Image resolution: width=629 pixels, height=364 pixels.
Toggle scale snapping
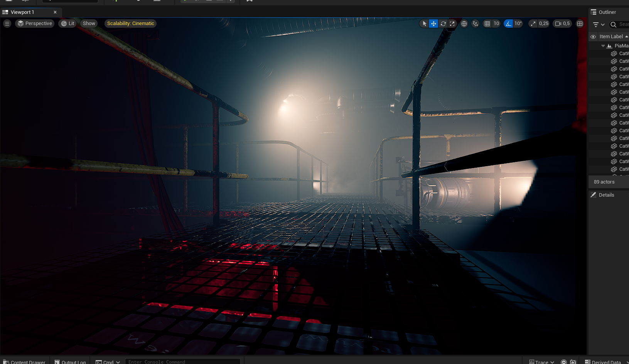pyautogui.click(x=533, y=24)
